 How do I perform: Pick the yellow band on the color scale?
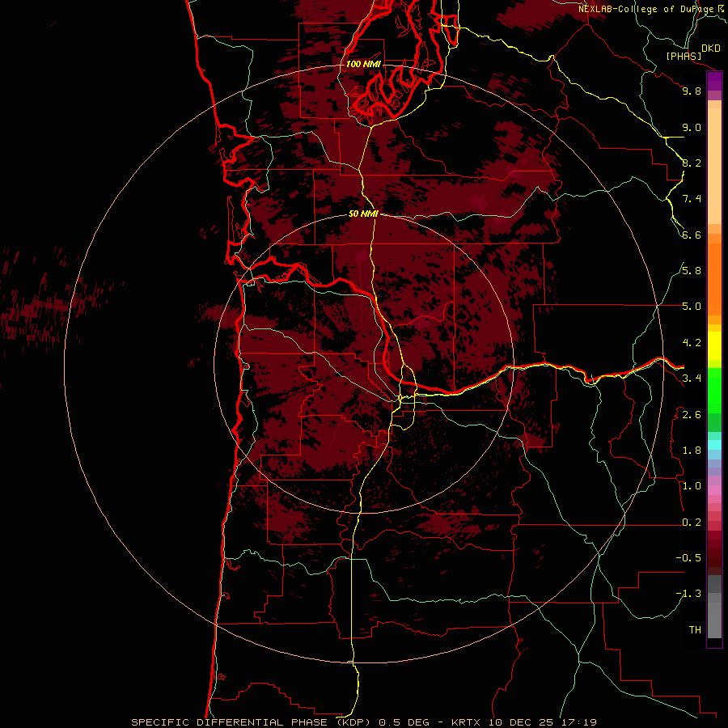[714, 346]
